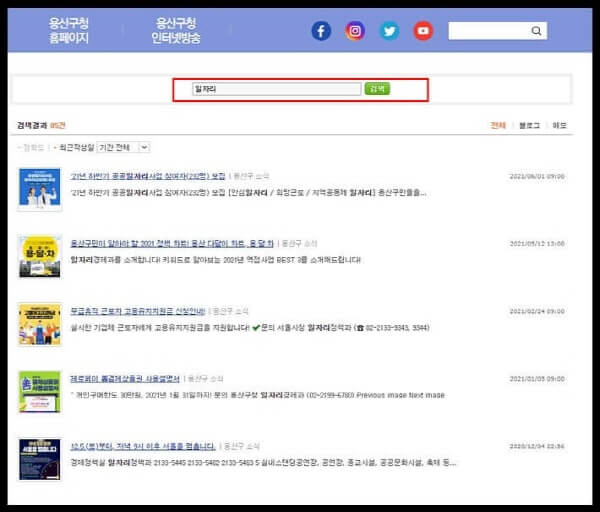Click snippet text mentioning 역점사업 BEST 3
600x512 pixels.
tap(216, 260)
